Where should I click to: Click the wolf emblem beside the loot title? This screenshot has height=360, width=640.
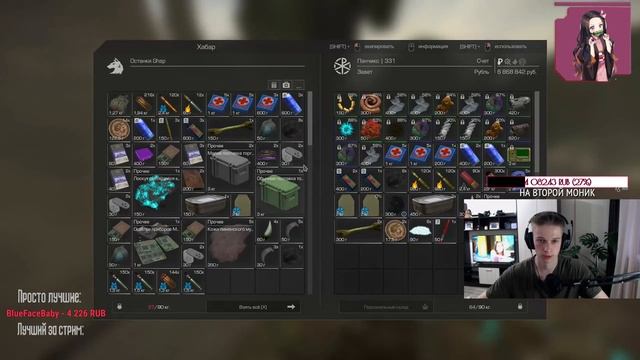[115, 67]
